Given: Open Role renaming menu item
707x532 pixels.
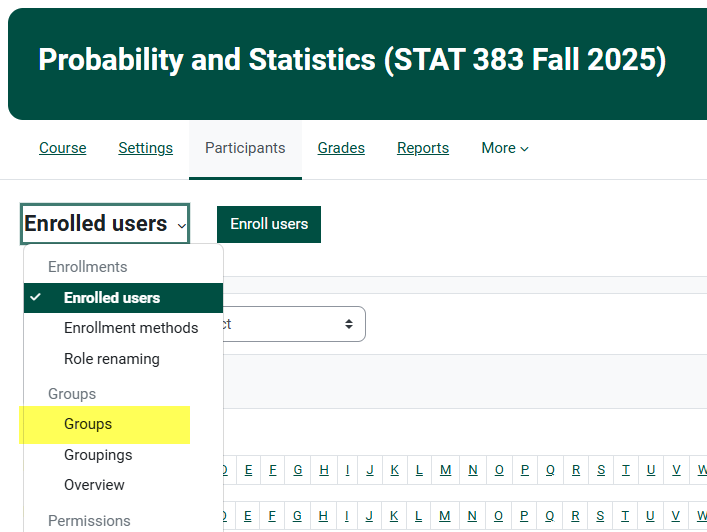Looking at the screenshot, I should pos(111,359).
